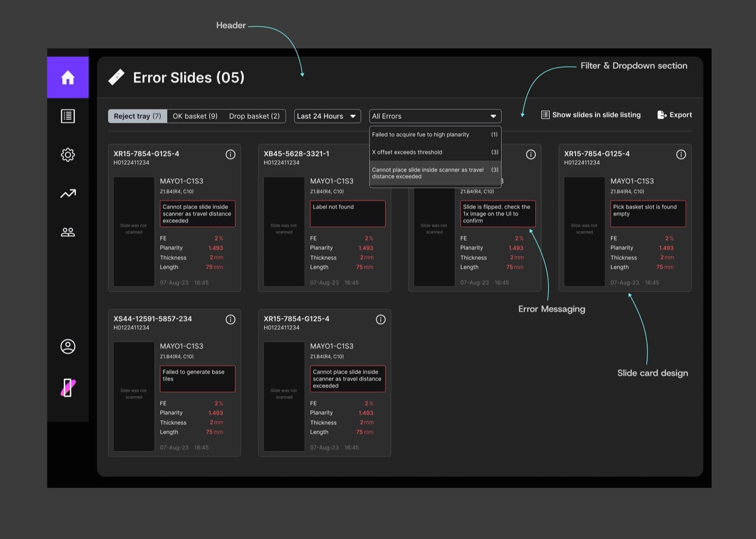Viewport: 756px width, 539px height.
Task: Click Slide is flipped error message
Action: 498,214
